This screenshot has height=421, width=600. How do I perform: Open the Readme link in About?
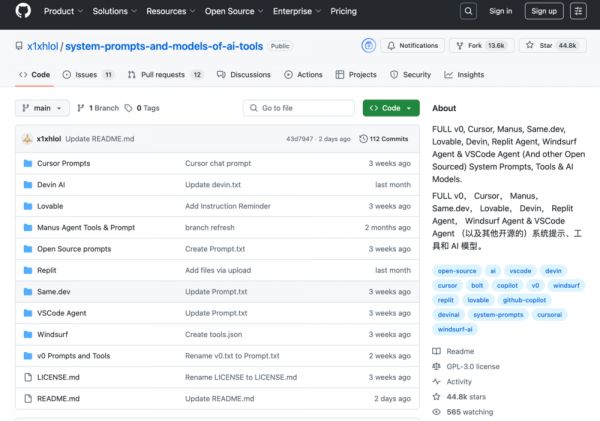pyautogui.click(x=460, y=351)
